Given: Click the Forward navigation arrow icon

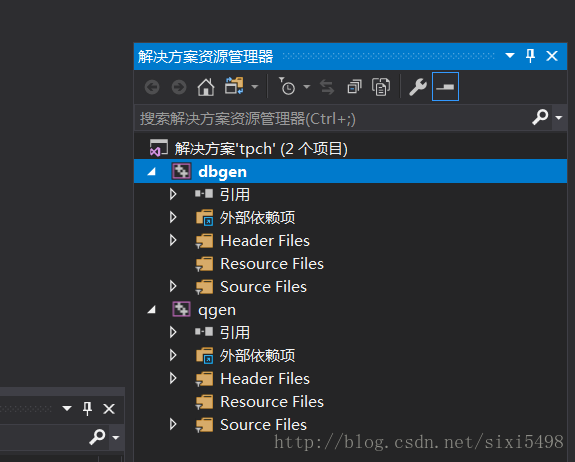Looking at the screenshot, I should coord(179,87).
